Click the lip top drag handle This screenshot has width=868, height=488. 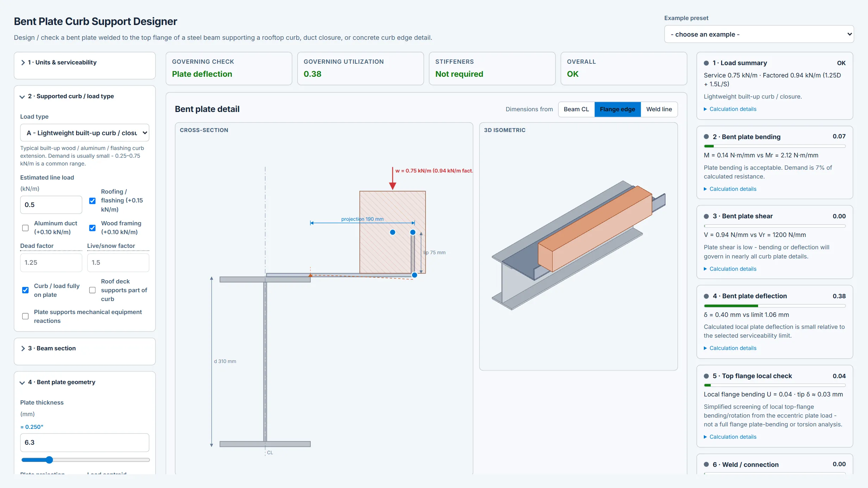click(413, 232)
